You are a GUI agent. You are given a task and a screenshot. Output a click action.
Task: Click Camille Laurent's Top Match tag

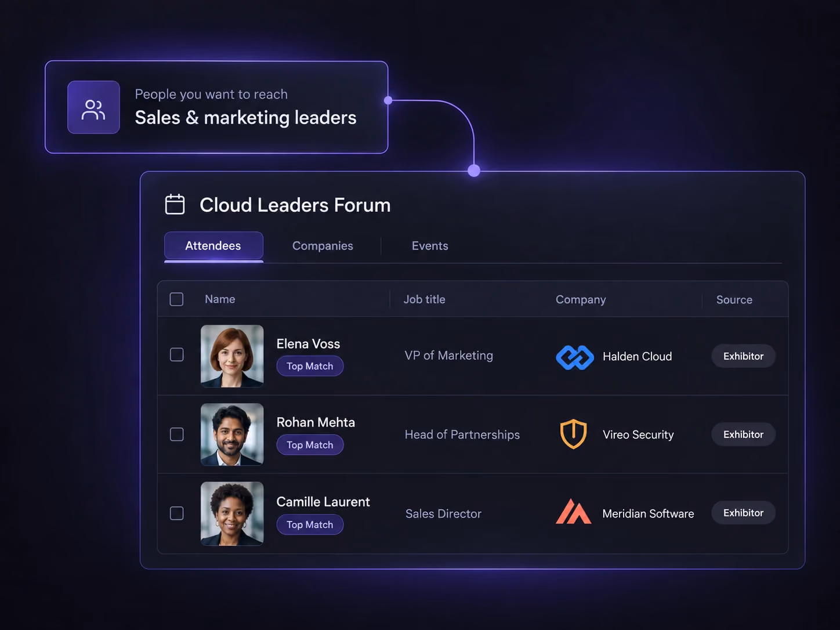click(310, 524)
